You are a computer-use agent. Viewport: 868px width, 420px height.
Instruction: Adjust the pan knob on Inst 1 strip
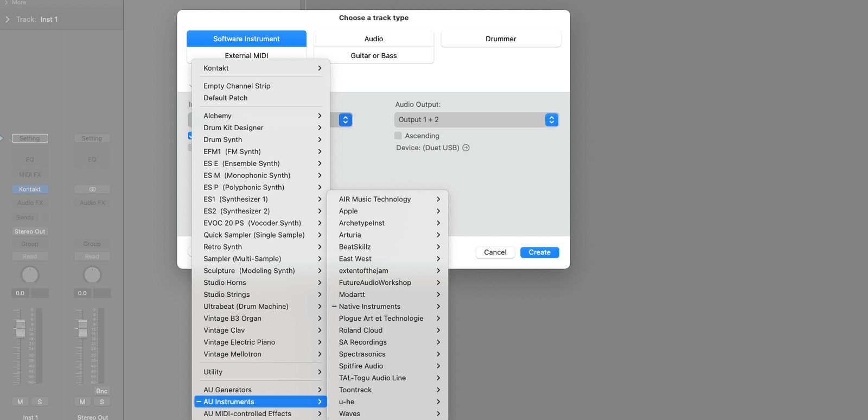coord(30,275)
